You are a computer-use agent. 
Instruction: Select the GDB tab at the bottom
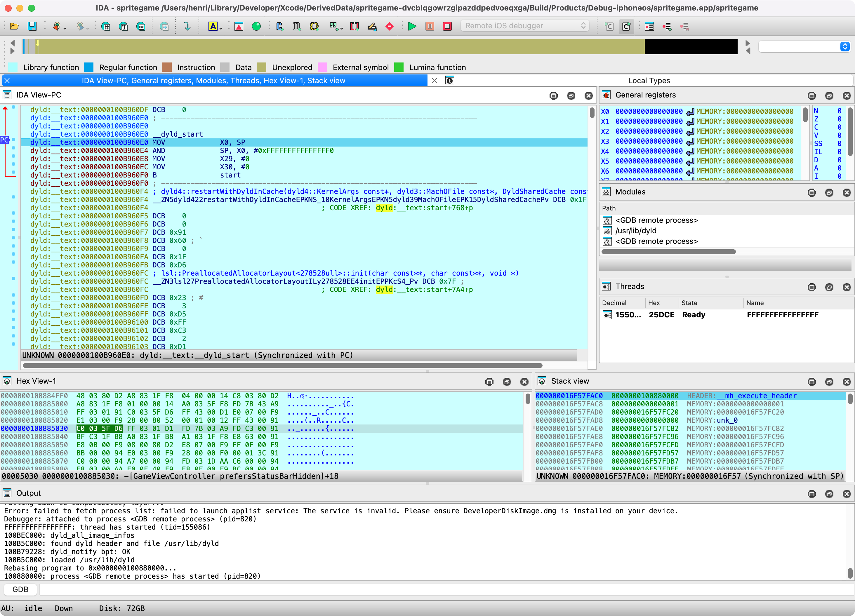tap(20, 589)
